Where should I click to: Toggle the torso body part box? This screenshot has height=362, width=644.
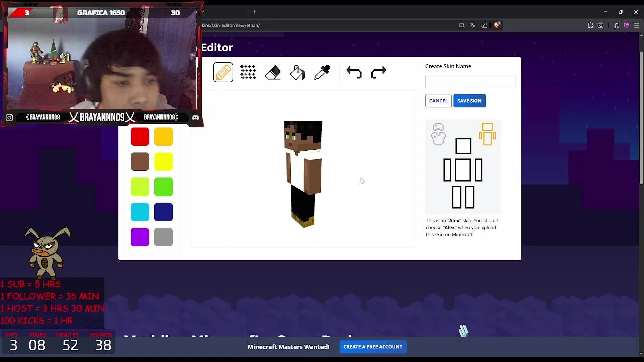(463, 170)
